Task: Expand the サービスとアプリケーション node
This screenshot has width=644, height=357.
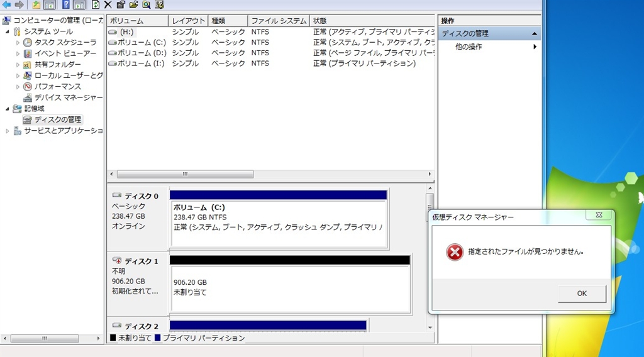Action: click(x=7, y=131)
